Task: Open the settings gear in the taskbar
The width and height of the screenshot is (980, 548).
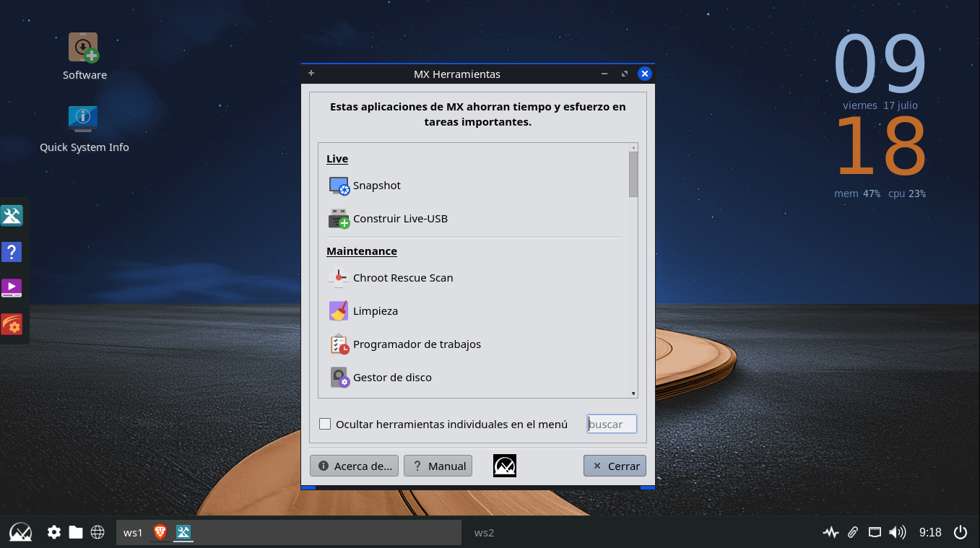Action: click(54, 532)
